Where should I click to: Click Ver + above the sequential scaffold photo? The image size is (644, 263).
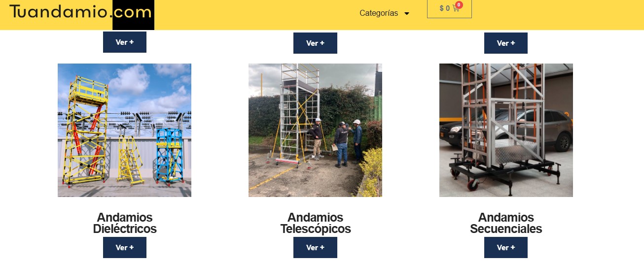(506, 43)
